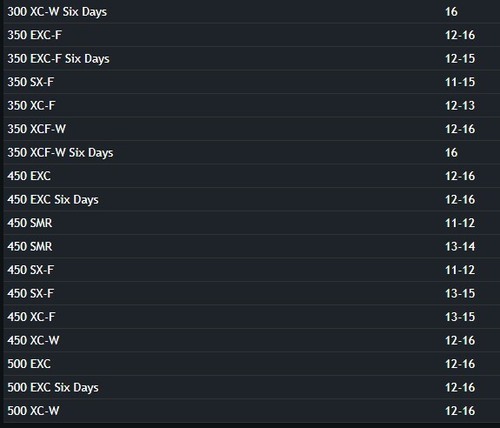Click the 450 SX-F row with years 11-12
The width and height of the screenshot is (500, 428).
coord(252,270)
